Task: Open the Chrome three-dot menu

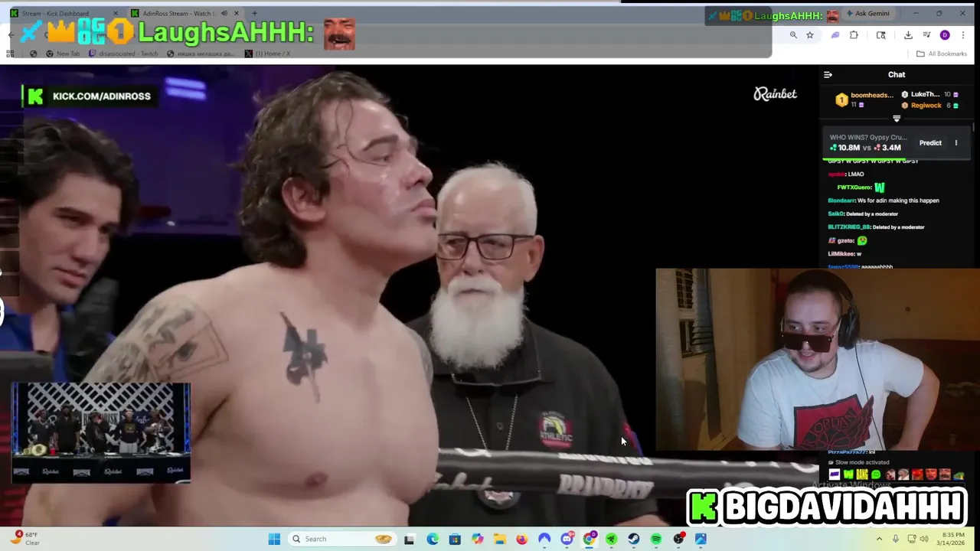Action: coord(963,35)
